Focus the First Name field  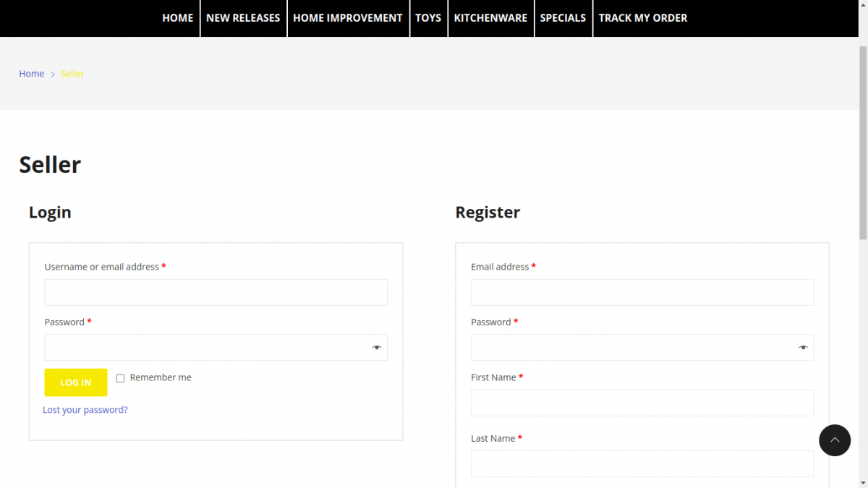tap(642, 403)
